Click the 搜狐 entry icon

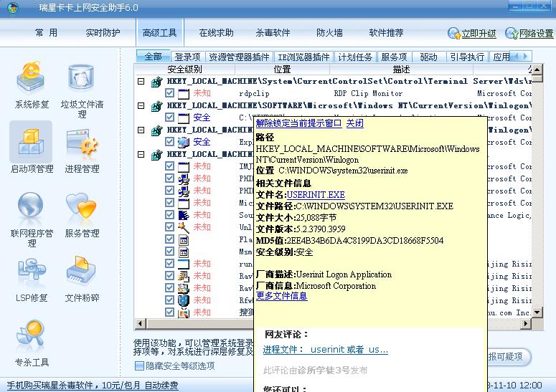(x=184, y=312)
